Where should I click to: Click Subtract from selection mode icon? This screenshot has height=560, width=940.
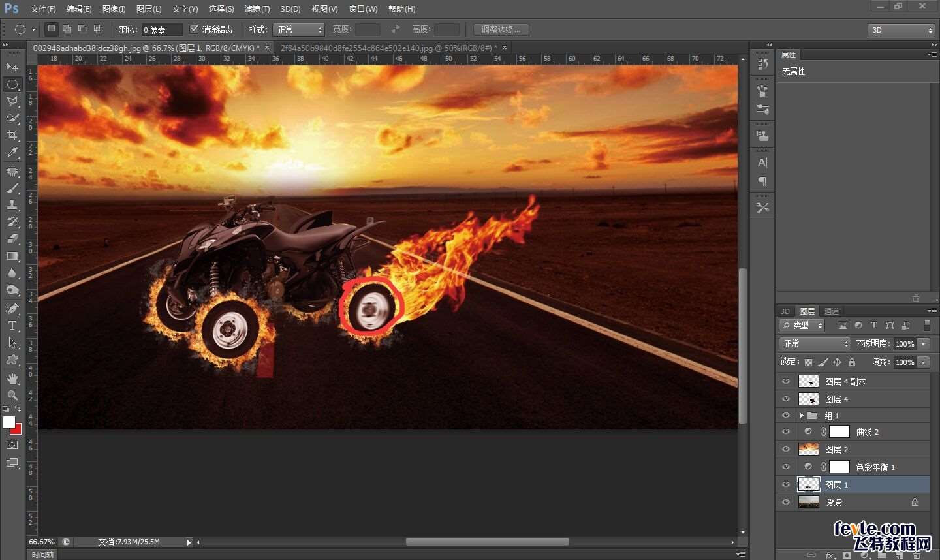pos(82,29)
